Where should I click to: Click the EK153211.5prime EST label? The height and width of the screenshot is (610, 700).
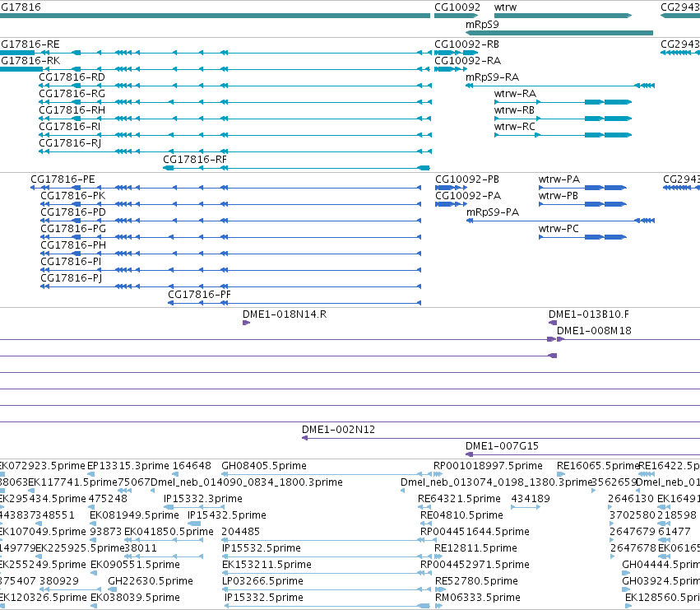point(267,565)
